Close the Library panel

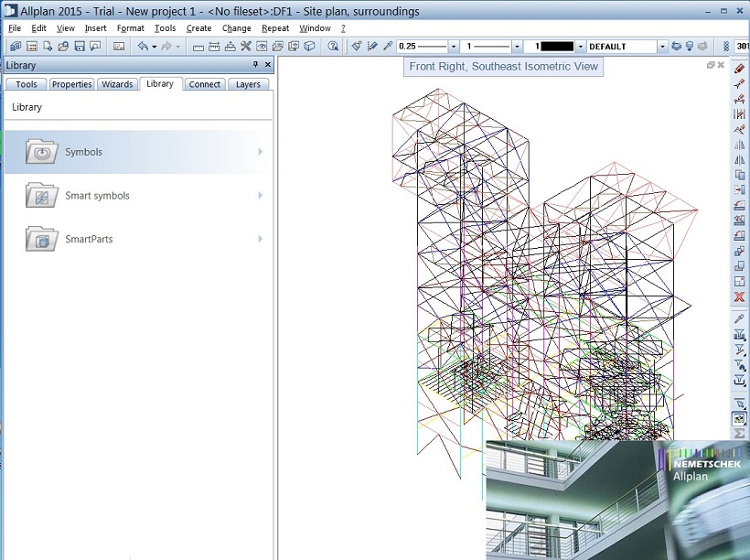[x=268, y=65]
